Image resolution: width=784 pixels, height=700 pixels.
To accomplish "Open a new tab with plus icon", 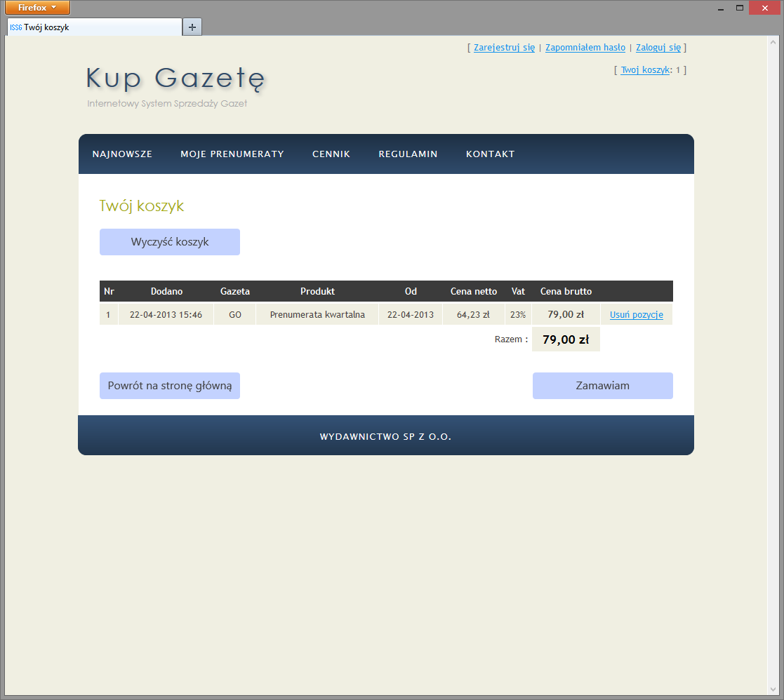I will (192, 27).
